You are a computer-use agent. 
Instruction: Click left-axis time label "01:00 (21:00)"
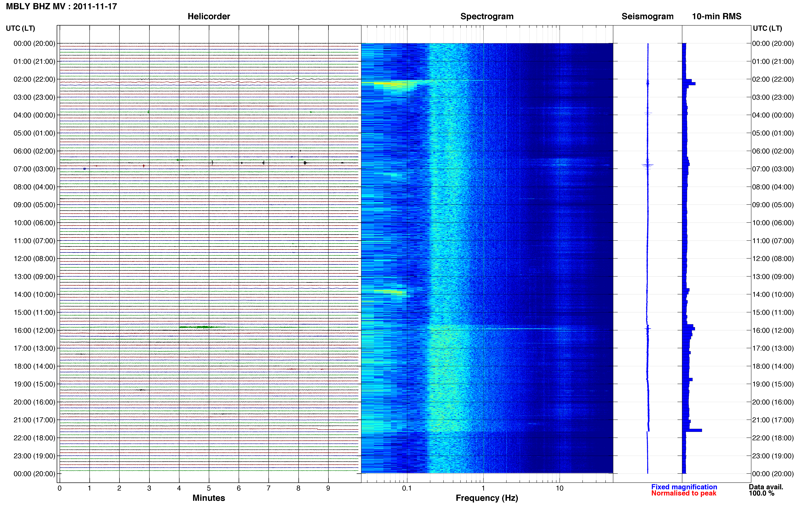34,62
